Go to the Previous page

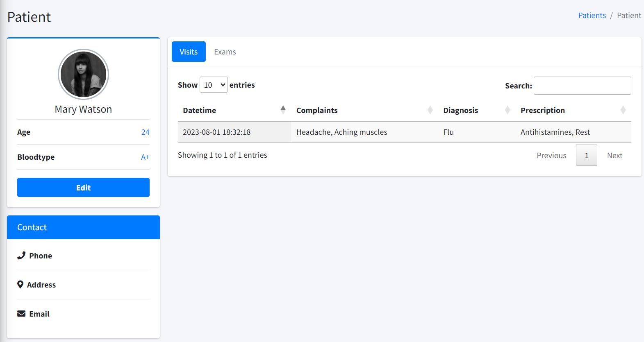[551, 155]
